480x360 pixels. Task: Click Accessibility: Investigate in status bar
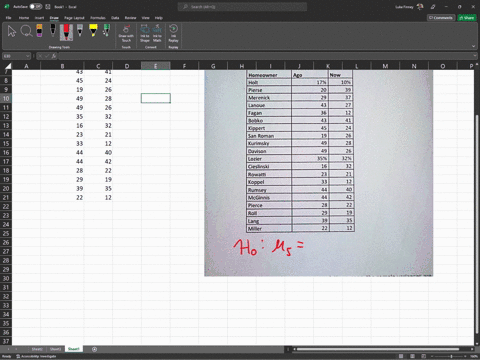[x=36, y=356]
